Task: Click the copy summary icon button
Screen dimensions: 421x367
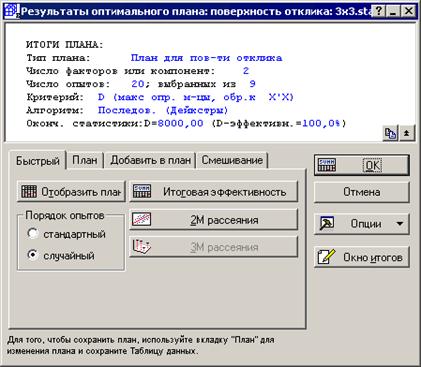Action: (390, 133)
